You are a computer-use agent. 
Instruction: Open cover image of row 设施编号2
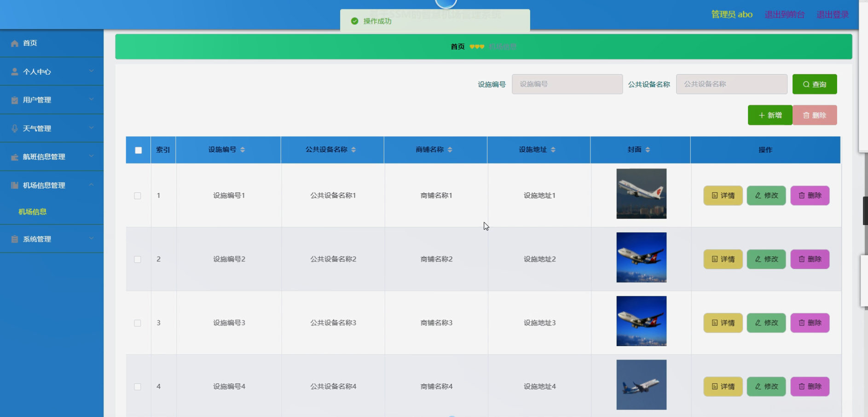click(x=642, y=257)
